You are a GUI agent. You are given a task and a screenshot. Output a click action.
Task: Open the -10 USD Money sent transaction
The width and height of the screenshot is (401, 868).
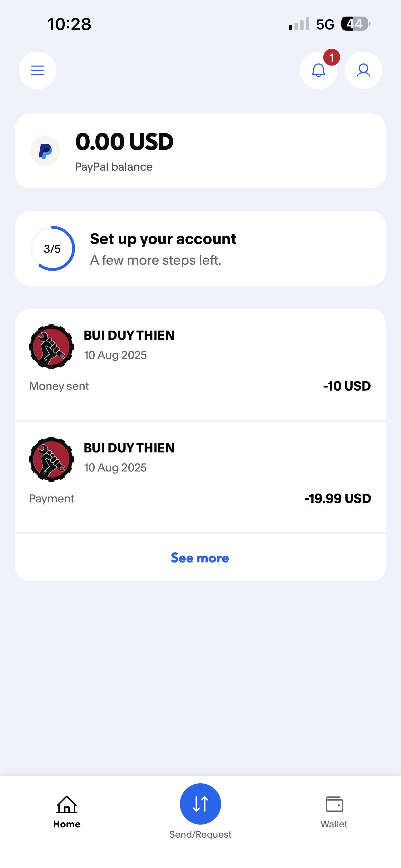click(200, 365)
